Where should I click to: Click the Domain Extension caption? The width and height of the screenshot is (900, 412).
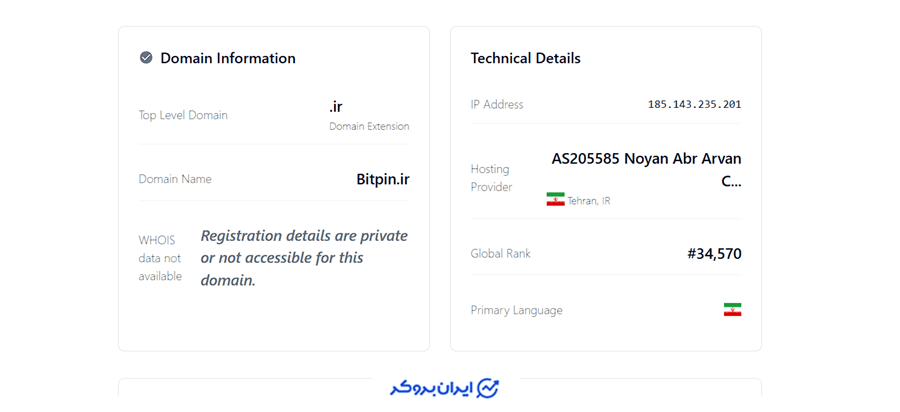pyautogui.click(x=369, y=127)
